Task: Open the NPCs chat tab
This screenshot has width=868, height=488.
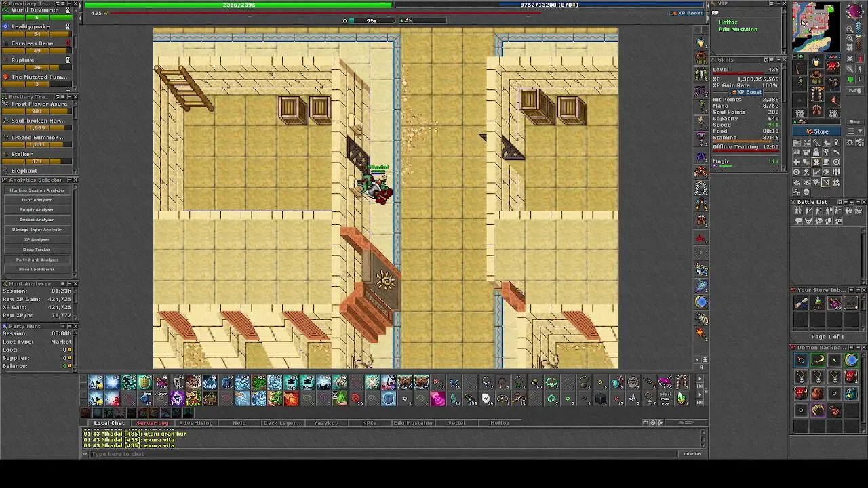Action: [369, 423]
